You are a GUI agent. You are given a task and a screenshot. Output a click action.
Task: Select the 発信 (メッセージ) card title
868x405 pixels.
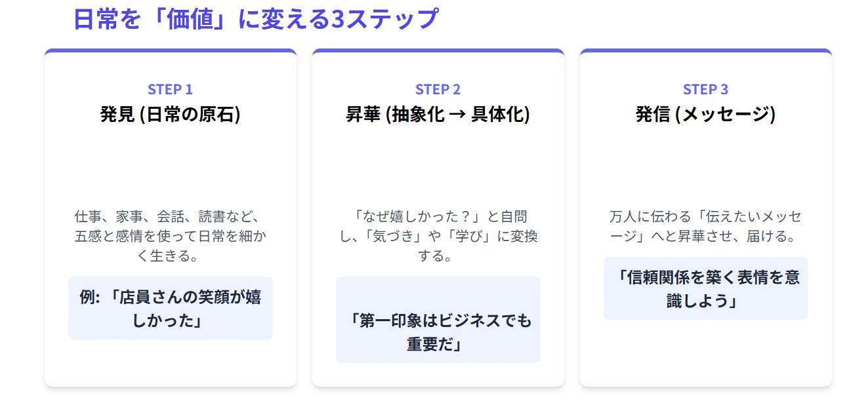(705, 114)
